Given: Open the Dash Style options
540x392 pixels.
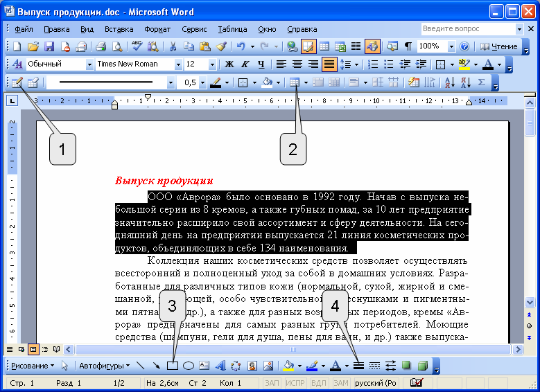Looking at the screenshot, I should [374, 366].
